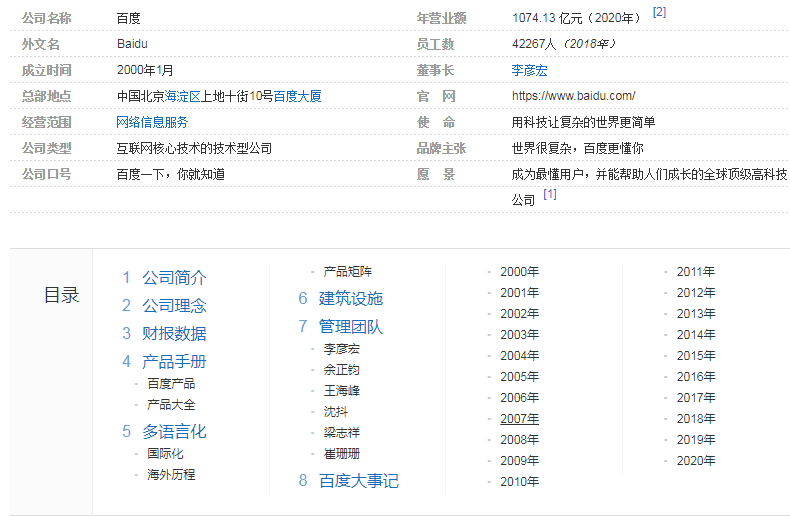Click the 公司名称 field label
Viewport: 790px width, 517px height.
coord(46,18)
